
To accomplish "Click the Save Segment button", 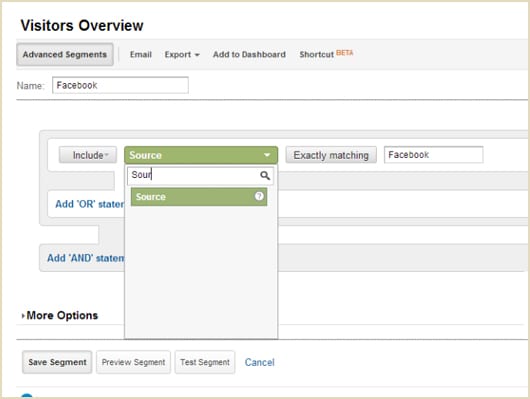I will point(57,362).
